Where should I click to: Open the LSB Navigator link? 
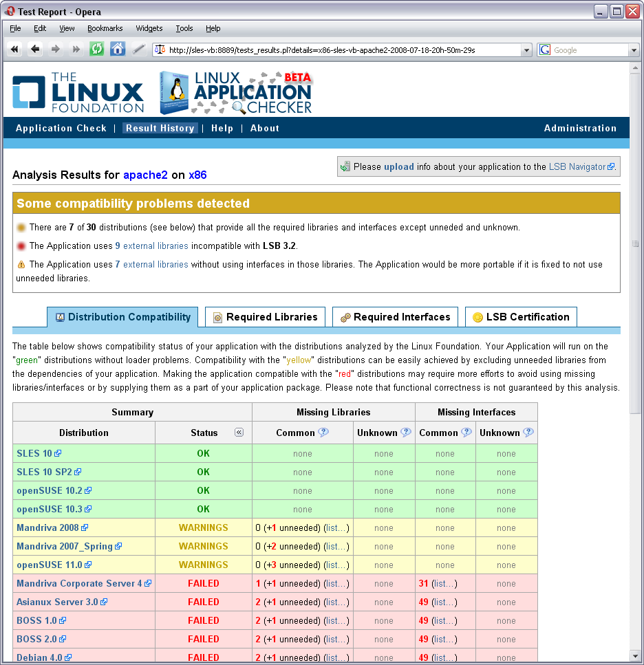coord(577,166)
